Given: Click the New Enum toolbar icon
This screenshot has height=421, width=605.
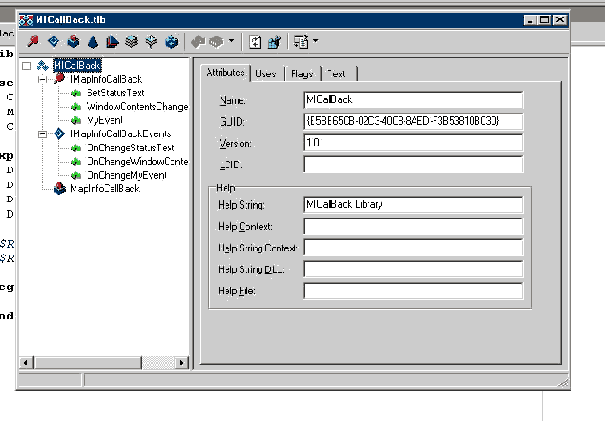Looking at the screenshot, I should point(92,41).
